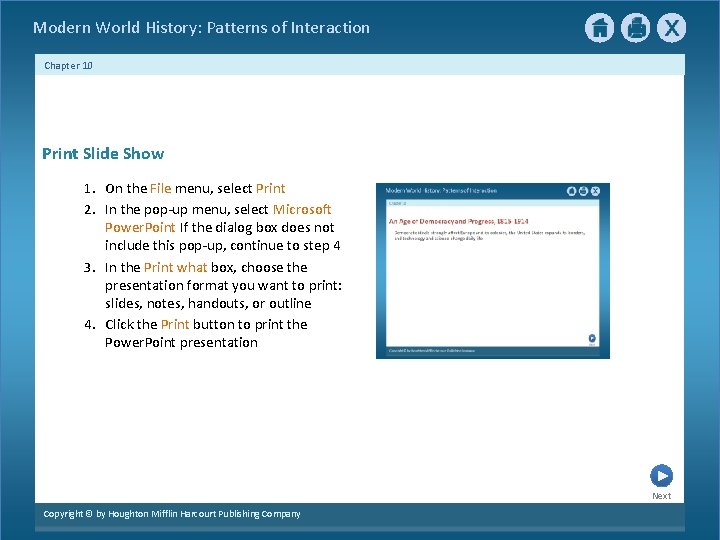Image resolution: width=720 pixels, height=540 pixels.
Task: Click the orange 'Microsoft' text
Action: point(302,209)
